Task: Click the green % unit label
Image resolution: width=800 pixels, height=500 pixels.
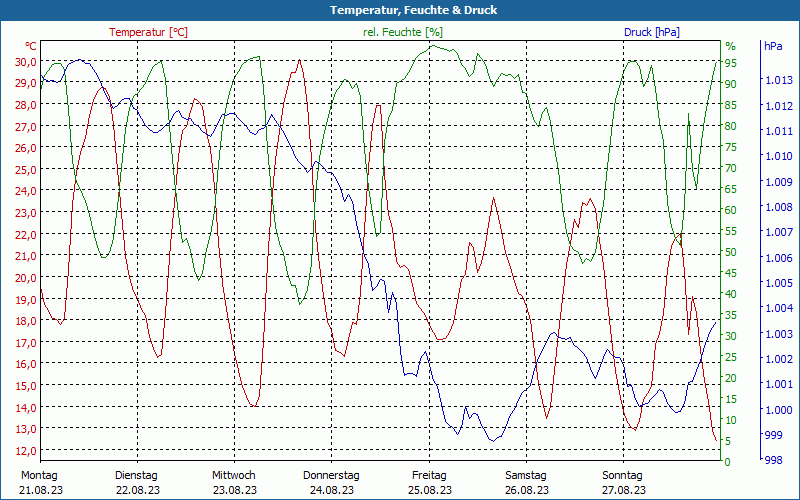Action: click(x=730, y=46)
